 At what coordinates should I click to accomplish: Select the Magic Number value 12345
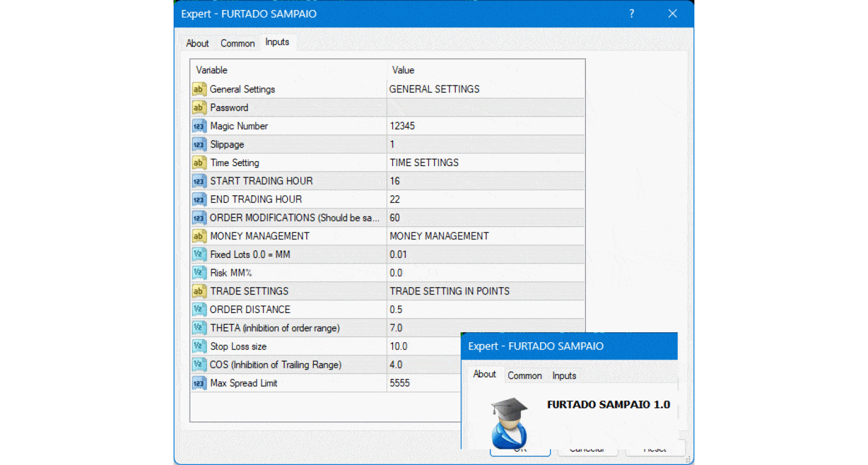(402, 126)
